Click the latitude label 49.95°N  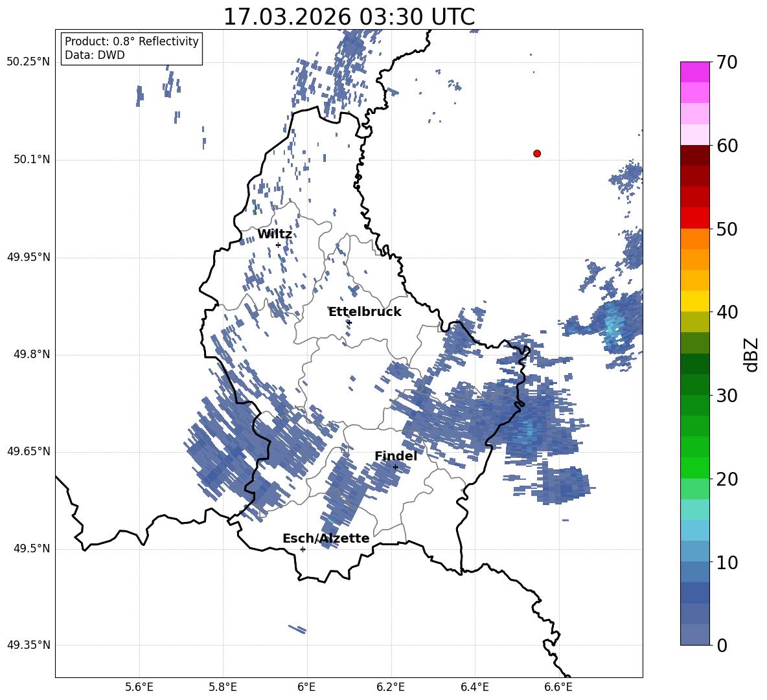(x=29, y=257)
